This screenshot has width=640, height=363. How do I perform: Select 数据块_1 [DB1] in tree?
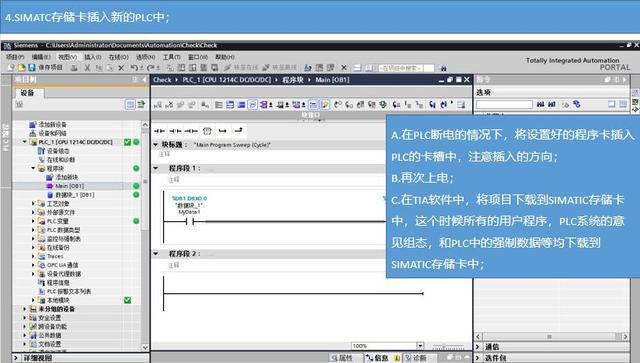point(74,195)
